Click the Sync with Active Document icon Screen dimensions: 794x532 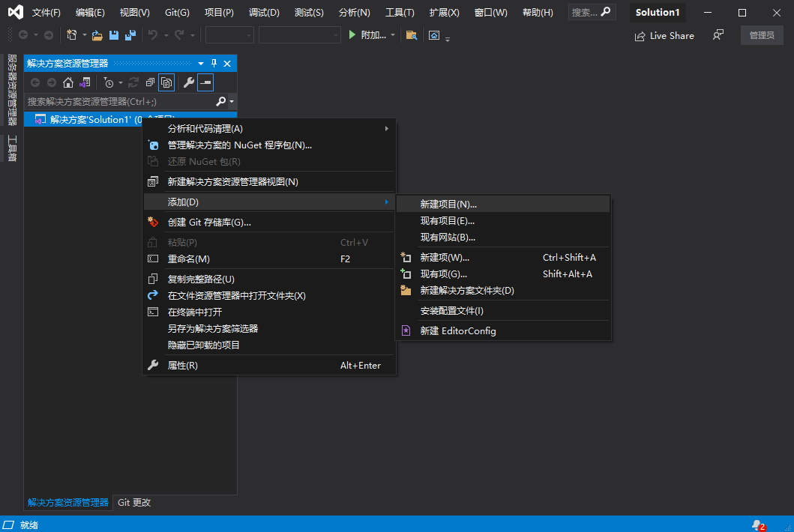point(133,82)
